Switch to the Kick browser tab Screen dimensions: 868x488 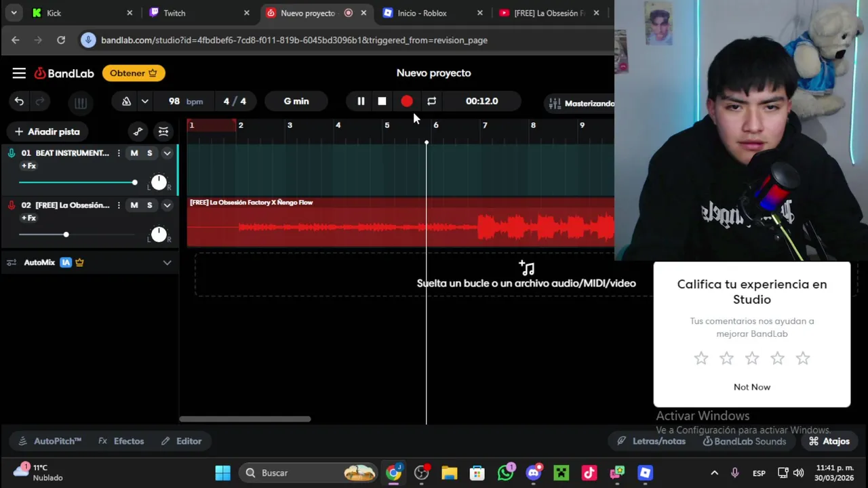coord(83,13)
